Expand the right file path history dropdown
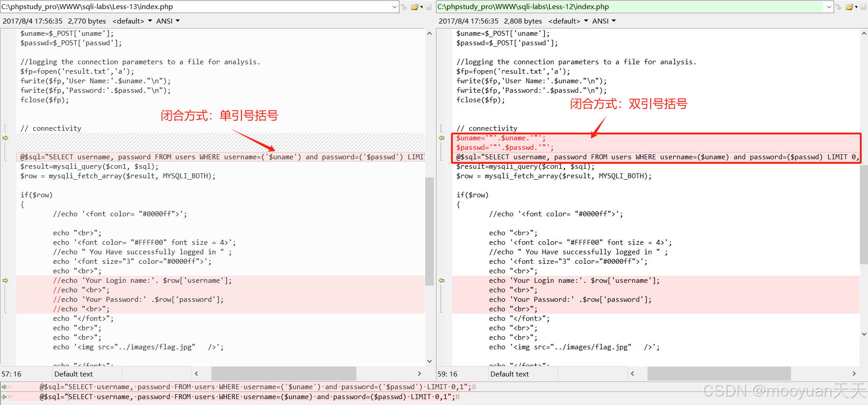 click(x=829, y=7)
